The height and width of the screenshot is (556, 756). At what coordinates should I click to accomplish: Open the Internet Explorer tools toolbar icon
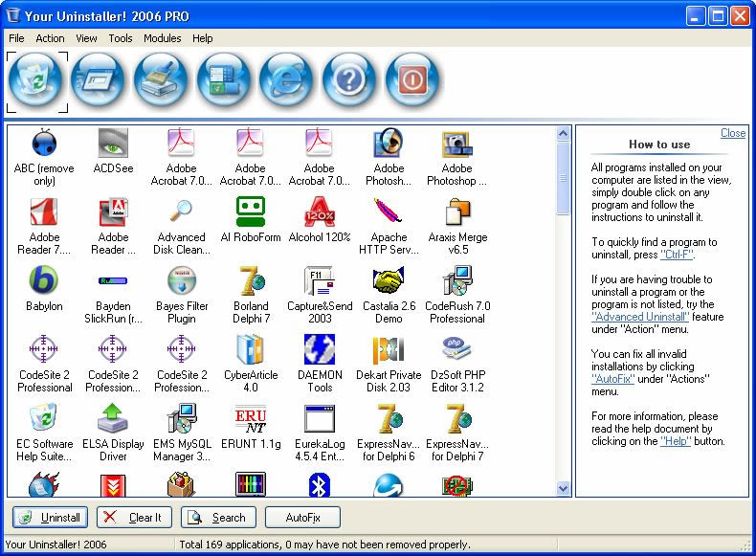(286, 80)
